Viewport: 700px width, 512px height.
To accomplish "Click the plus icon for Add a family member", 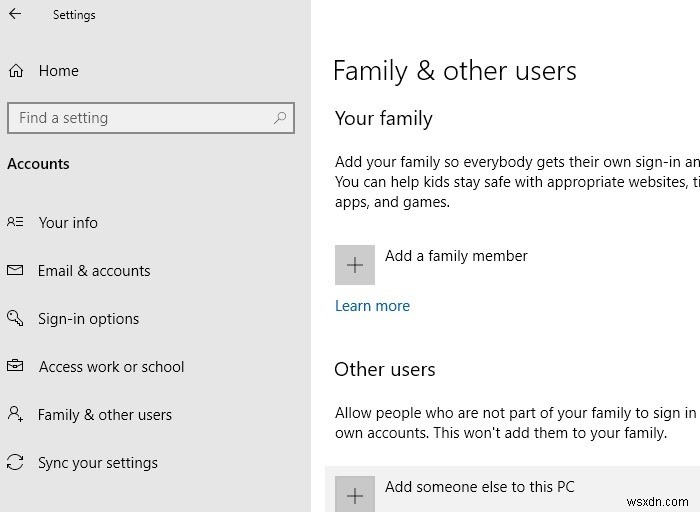I will (x=355, y=265).
